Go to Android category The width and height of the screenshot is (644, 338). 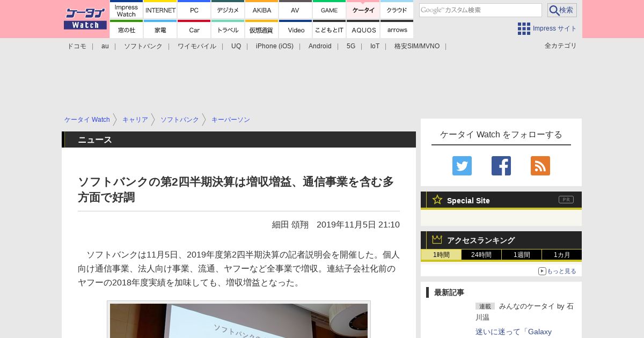pyautogui.click(x=320, y=46)
